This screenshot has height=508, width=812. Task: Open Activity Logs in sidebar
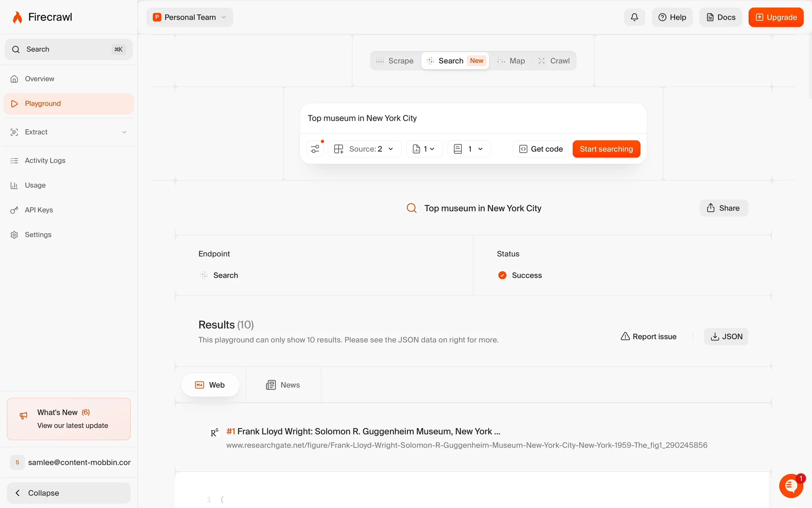point(45,160)
